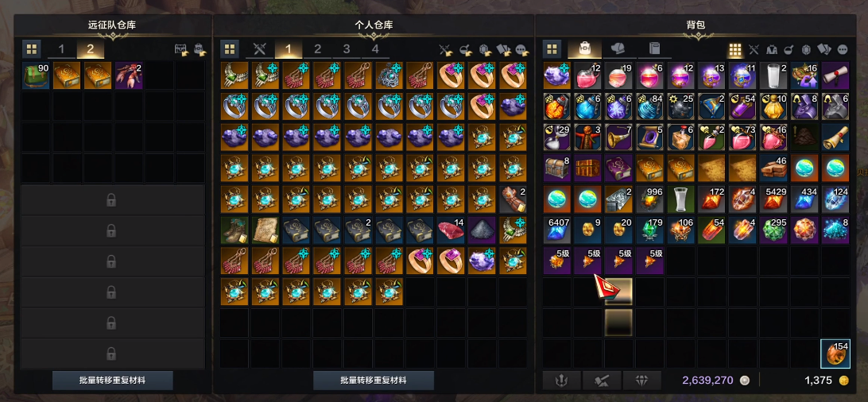Open the helmet tab in the inventory panel
Viewport: 868px width, 402px height.
pyautogui.click(x=618, y=48)
